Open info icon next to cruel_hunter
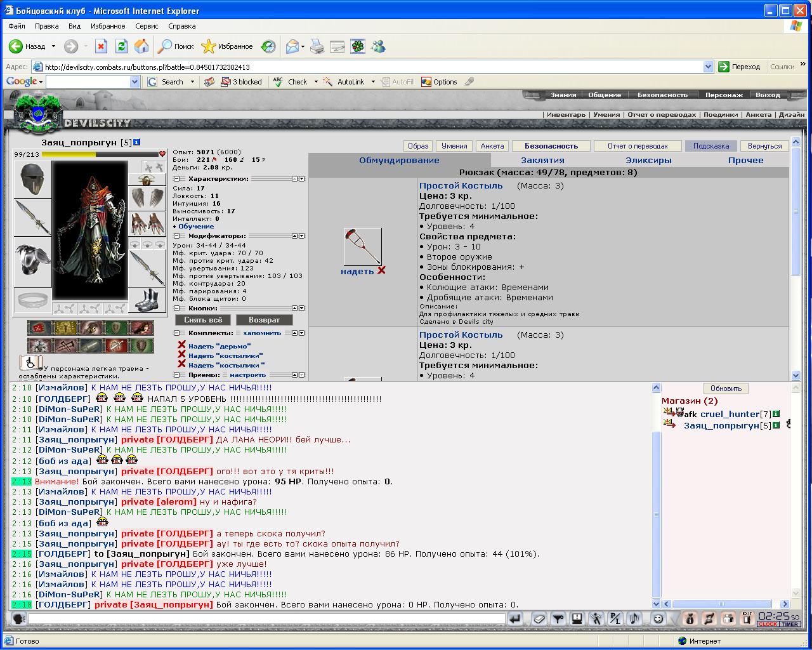The image size is (812, 650). point(776,414)
